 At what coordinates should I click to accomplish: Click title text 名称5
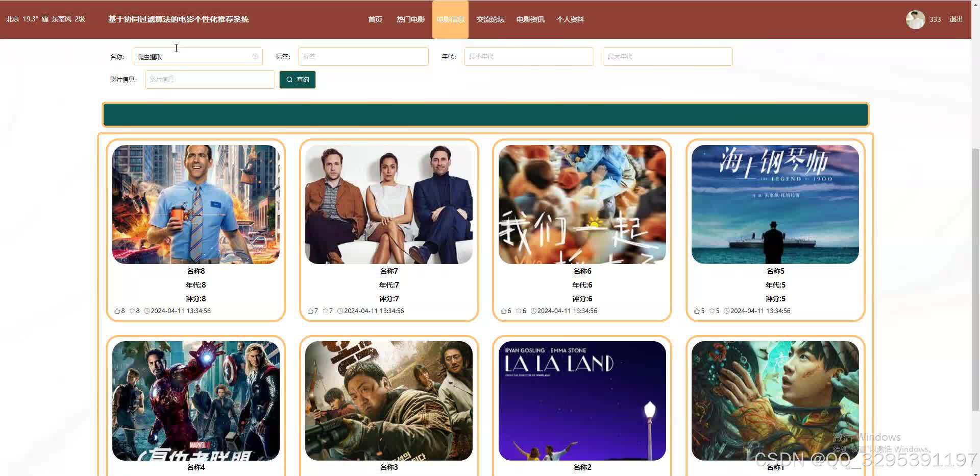click(x=775, y=271)
